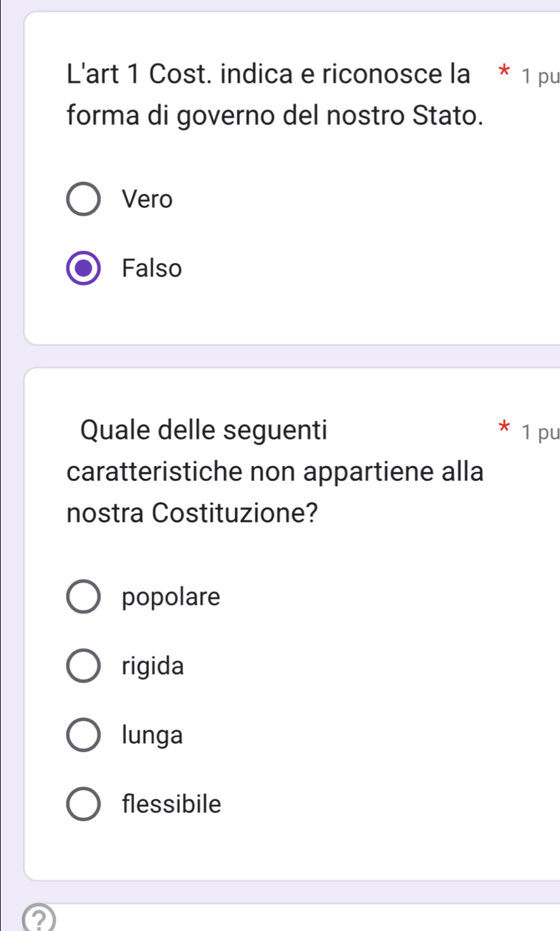Click the 'lunga' answer label text

pos(153,735)
